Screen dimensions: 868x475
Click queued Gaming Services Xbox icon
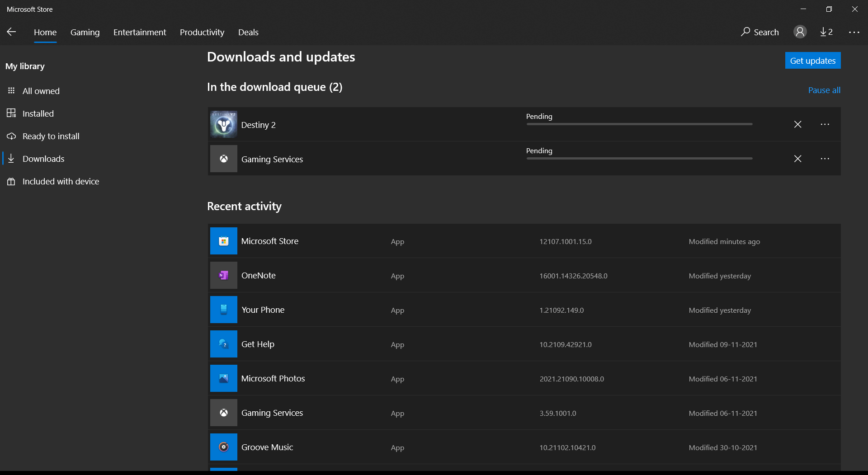coord(224,159)
